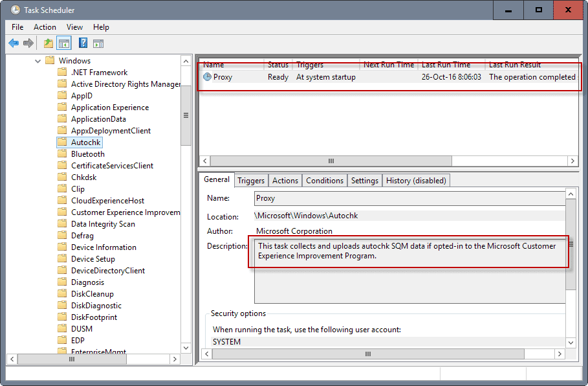Viewport: 588px width, 386px height.
Task: Click the folder icon beside Chkdsk
Action: pyautogui.click(x=62, y=177)
